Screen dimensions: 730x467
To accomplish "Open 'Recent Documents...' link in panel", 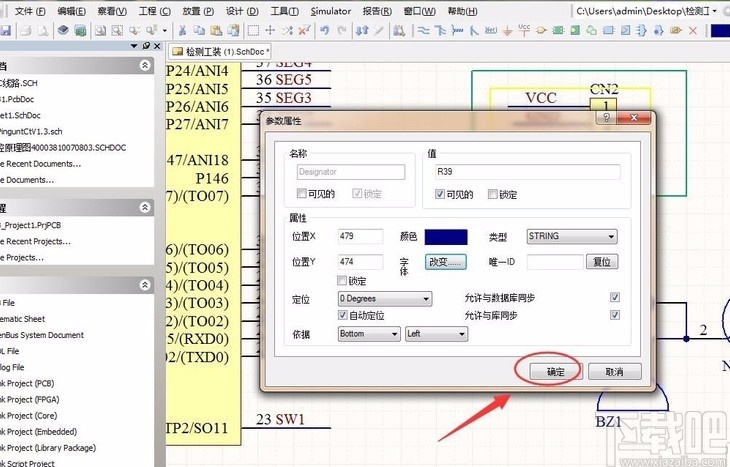I will pos(41,164).
